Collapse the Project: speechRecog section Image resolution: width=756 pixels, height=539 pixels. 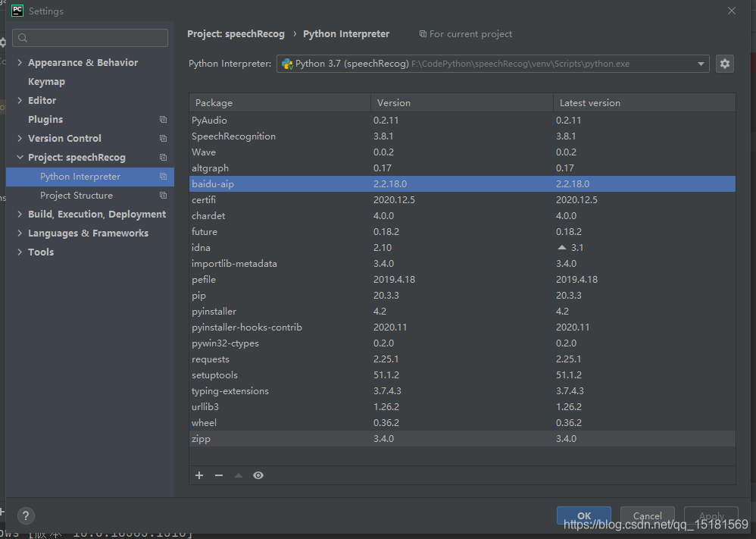(x=20, y=158)
